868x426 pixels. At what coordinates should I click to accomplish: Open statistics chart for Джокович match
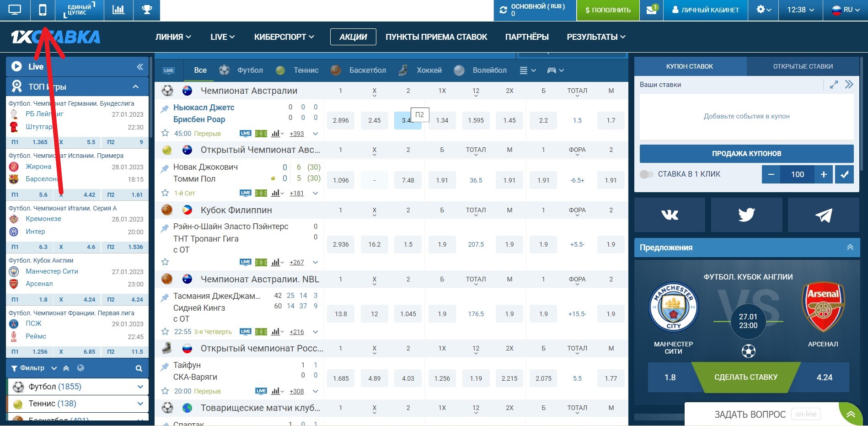click(x=277, y=193)
